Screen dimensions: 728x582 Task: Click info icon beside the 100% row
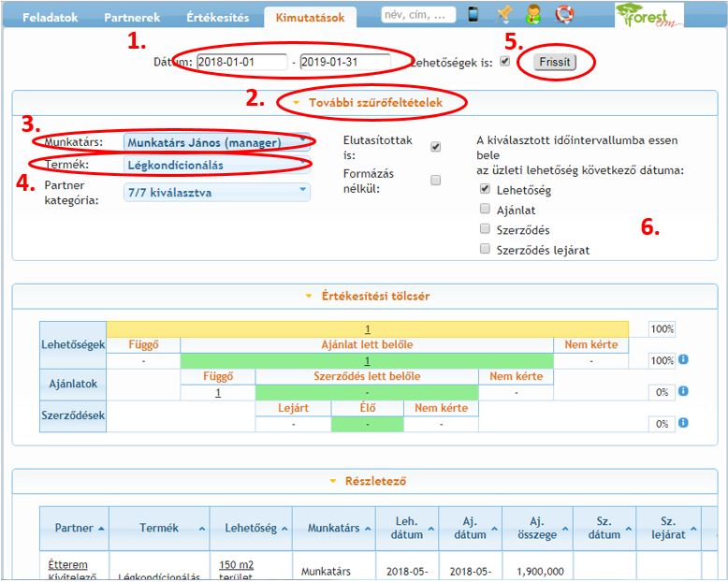pyautogui.click(x=683, y=359)
